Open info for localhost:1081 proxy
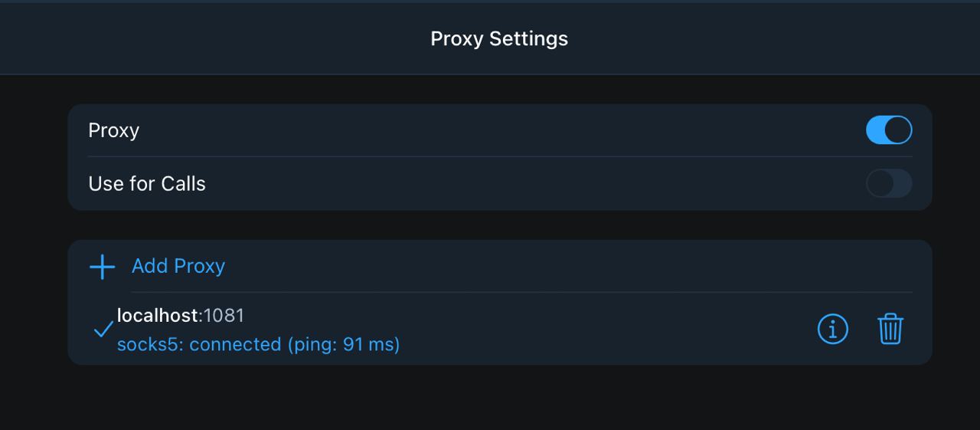The height and width of the screenshot is (430, 980). coord(833,330)
